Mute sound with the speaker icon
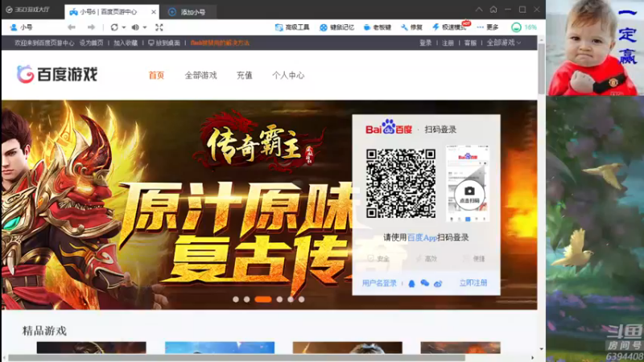Viewport: 644px width, 362px height. click(135, 27)
